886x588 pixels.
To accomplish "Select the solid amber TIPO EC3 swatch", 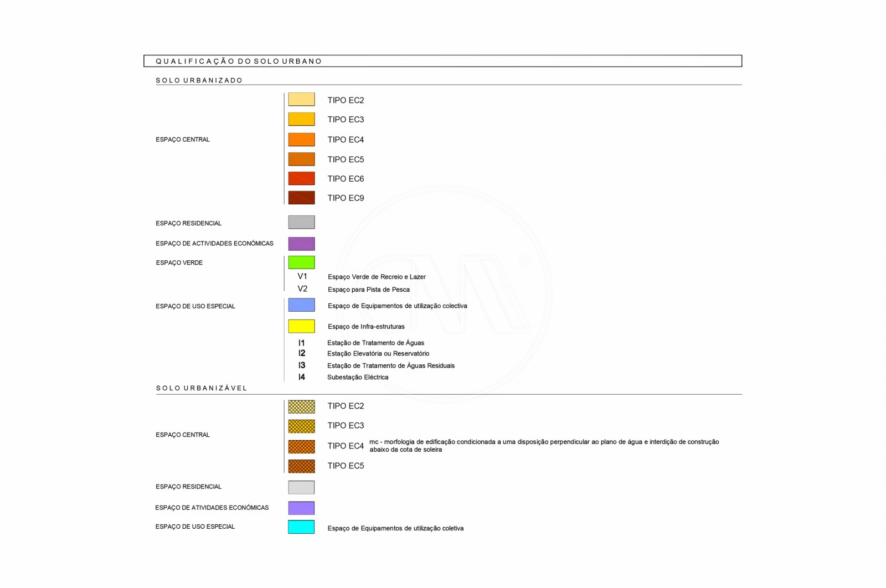I will point(301,119).
